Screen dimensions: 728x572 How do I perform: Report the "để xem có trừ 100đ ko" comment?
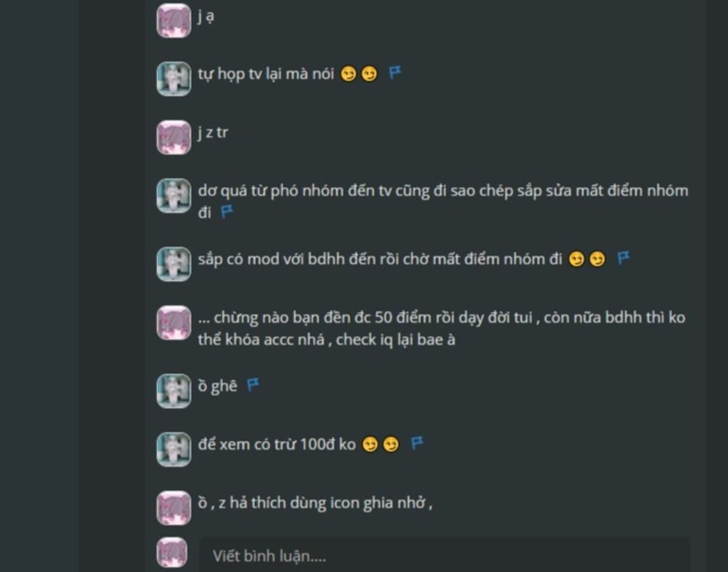click(417, 443)
